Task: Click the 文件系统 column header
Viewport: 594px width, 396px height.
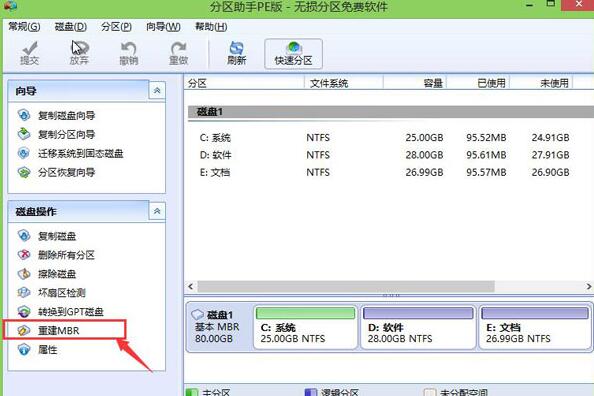Action: coord(344,83)
